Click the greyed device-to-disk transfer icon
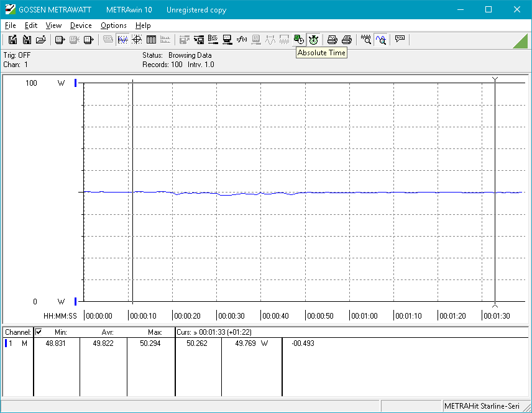This screenshot has width=532, height=413. [184, 40]
